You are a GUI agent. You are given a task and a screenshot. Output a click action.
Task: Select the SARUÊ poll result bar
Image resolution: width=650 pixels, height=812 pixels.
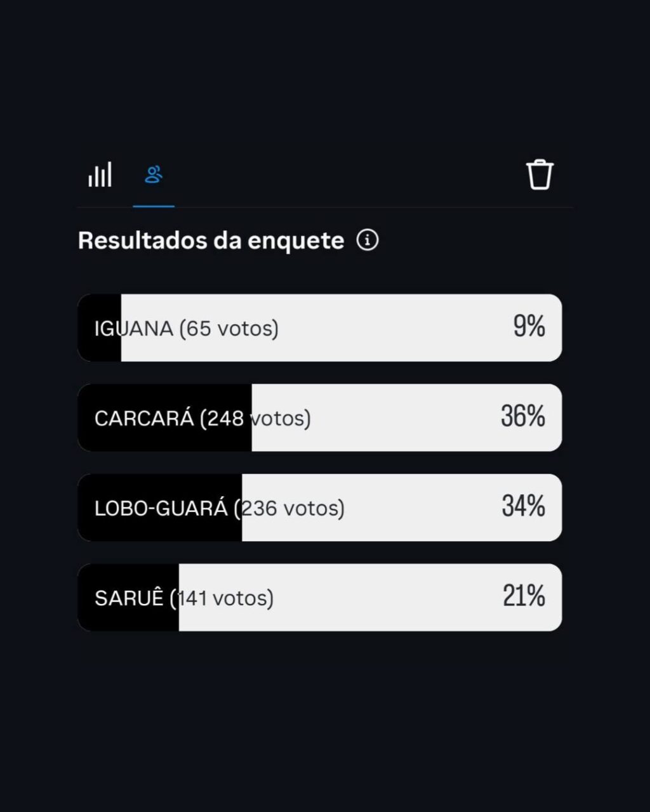[319, 598]
